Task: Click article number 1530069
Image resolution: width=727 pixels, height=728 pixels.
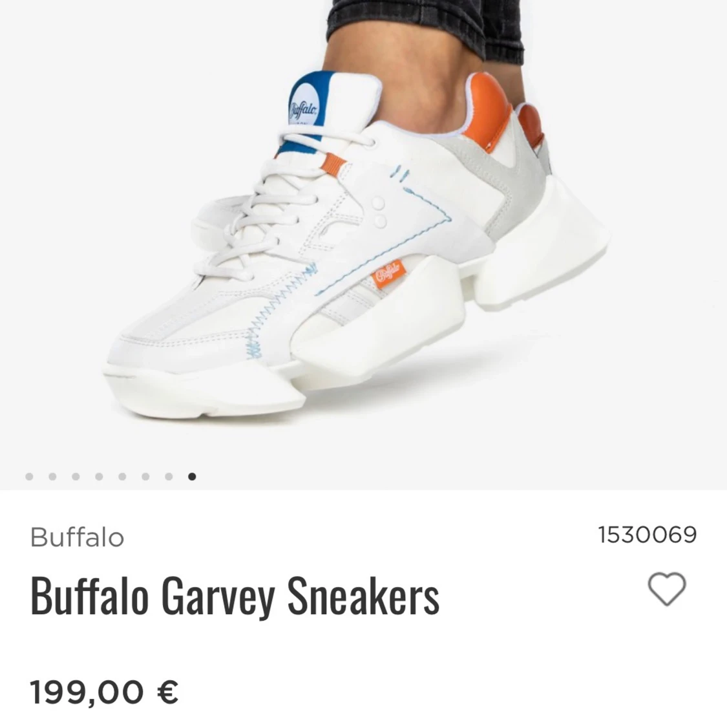Action: pyautogui.click(x=648, y=535)
